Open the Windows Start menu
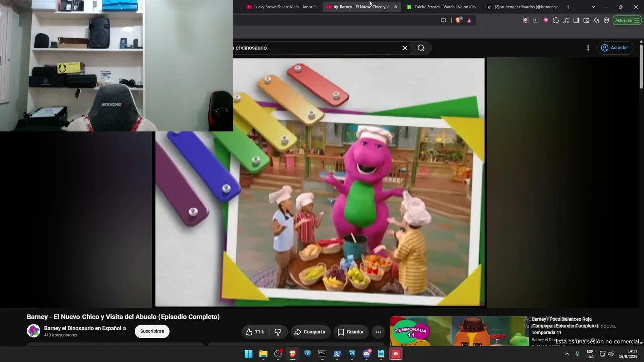 click(x=248, y=354)
